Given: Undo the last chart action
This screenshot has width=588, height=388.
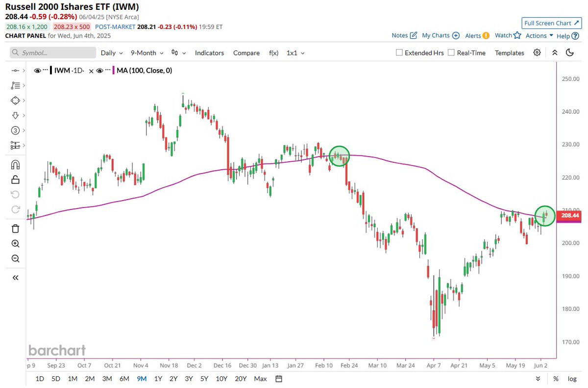Looking at the screenshot, I should click(15, 194).
